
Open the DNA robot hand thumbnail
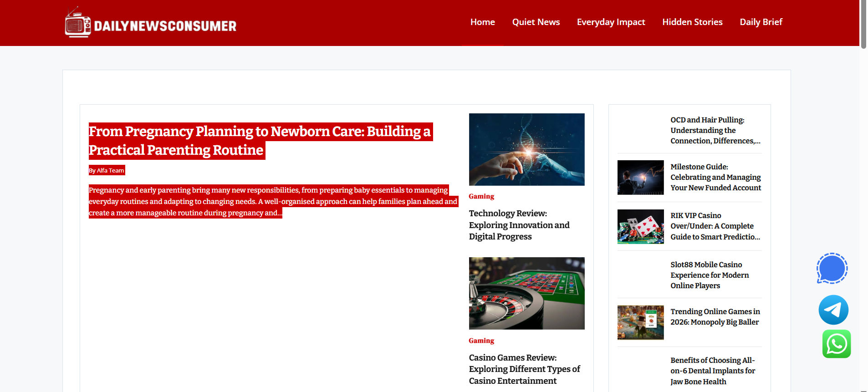(x=526, y=149)
